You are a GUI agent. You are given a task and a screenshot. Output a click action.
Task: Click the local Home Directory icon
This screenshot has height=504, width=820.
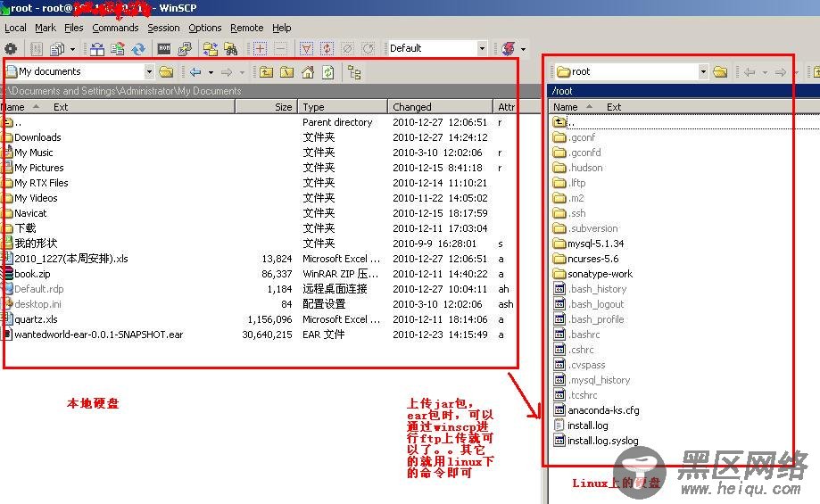[308, 72]
